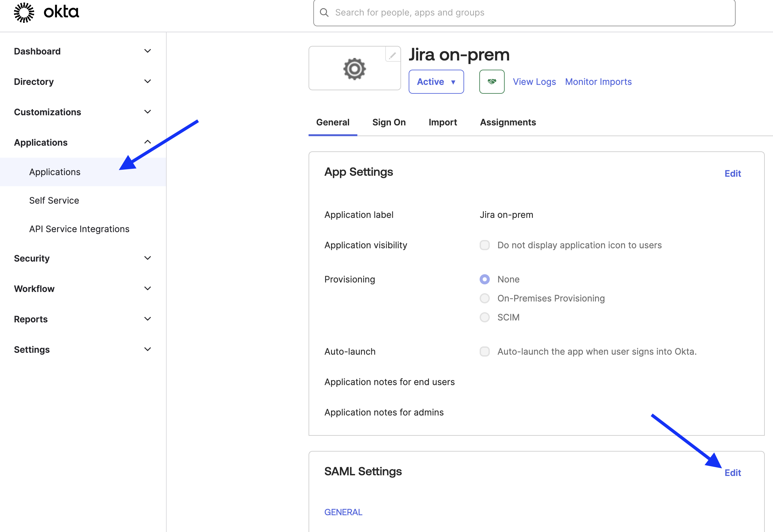Enable Auto-launch the app checkbox
This screenshot has height=532, width=773.
(484, 351)
